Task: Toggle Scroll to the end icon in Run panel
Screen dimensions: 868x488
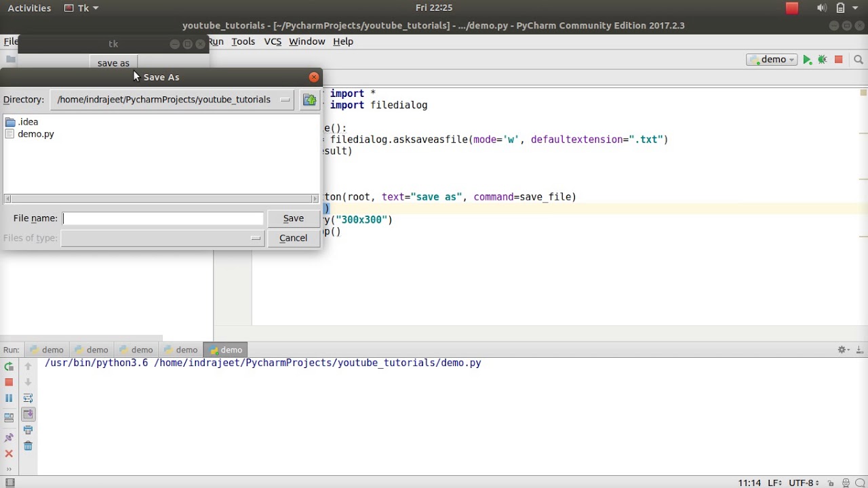Action: [28, 414]
